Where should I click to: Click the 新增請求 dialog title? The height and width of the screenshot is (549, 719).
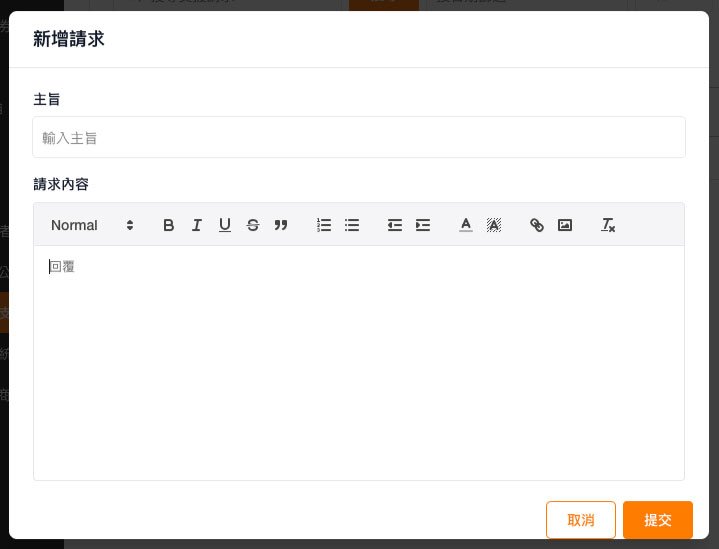tap(69, 40)
